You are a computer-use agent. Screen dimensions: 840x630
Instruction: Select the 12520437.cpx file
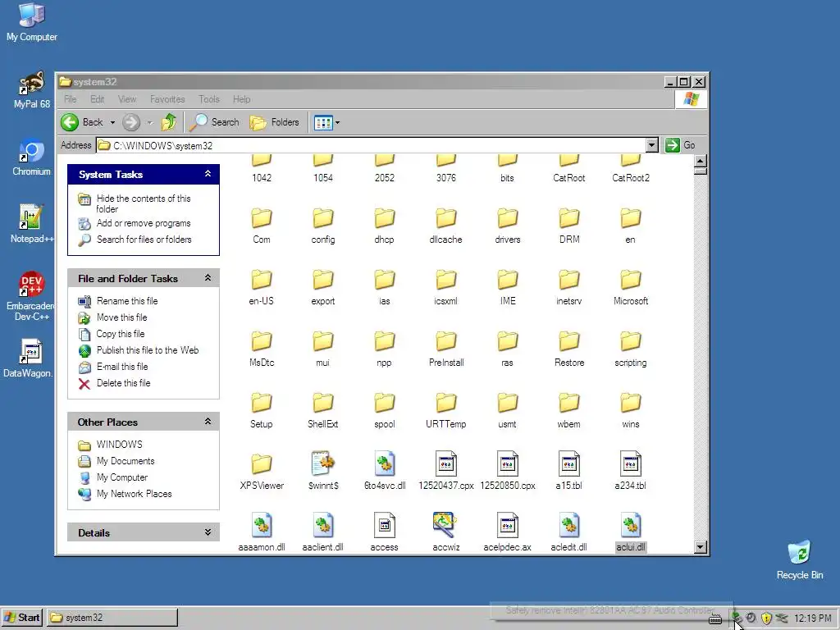[445, 472]
